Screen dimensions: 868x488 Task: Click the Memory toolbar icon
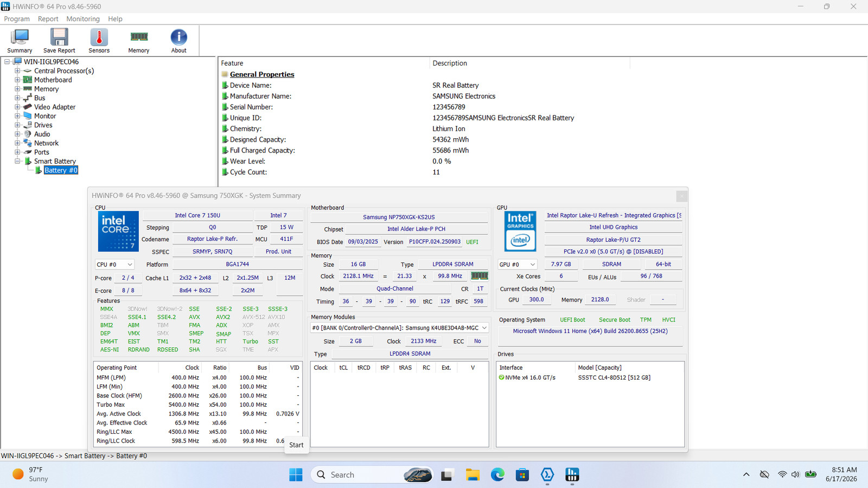139,41
